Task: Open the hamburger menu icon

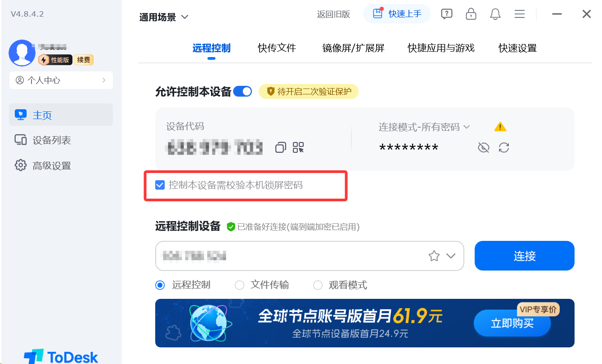Action: click(520, 14)
